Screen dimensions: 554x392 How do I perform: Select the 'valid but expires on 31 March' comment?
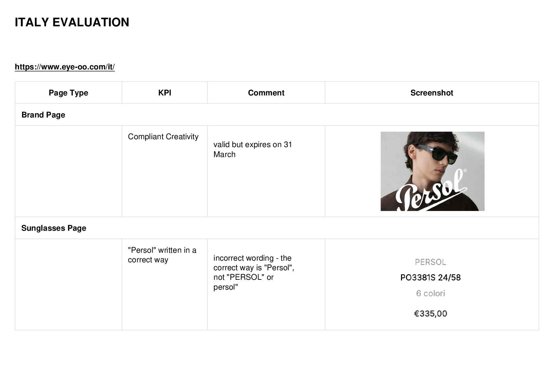[253, 149]
